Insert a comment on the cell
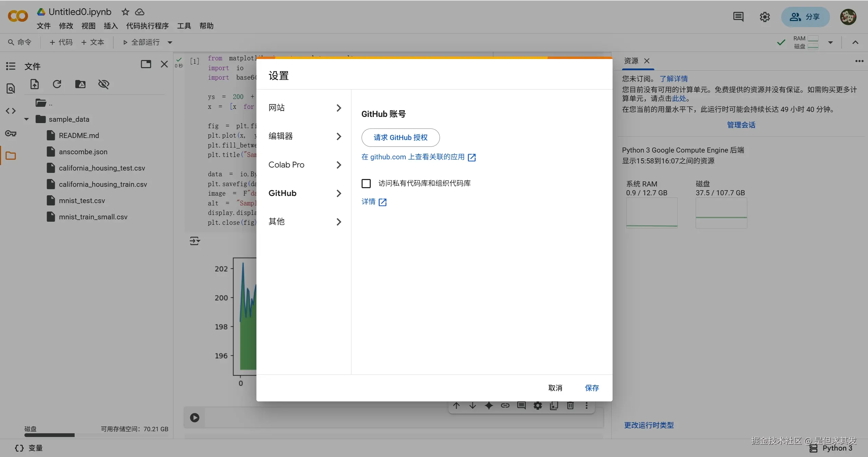 click(521, 406)
